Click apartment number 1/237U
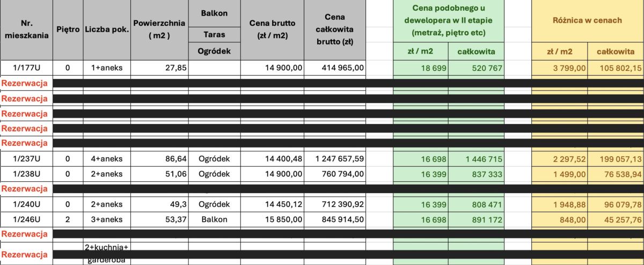This screenshot has height=265, width=644. (x=26, y=159)
